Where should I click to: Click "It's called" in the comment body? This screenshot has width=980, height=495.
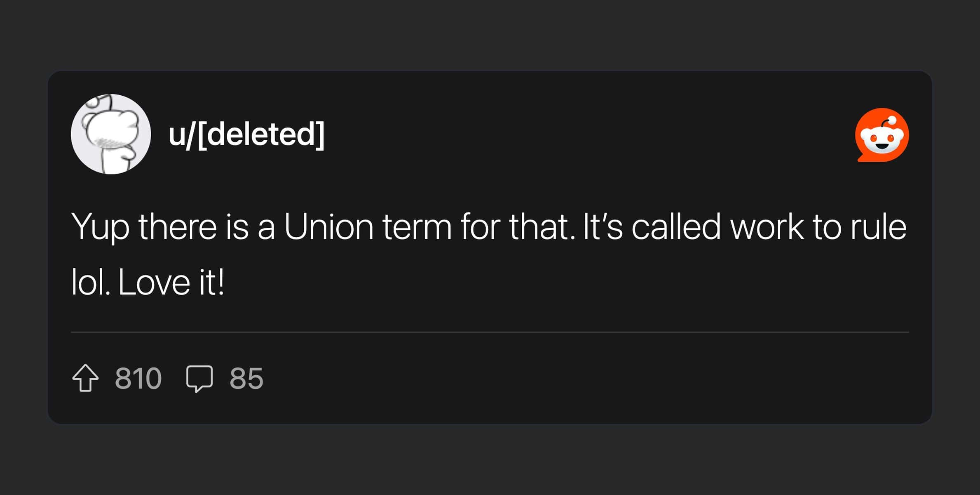click(652, 226)
